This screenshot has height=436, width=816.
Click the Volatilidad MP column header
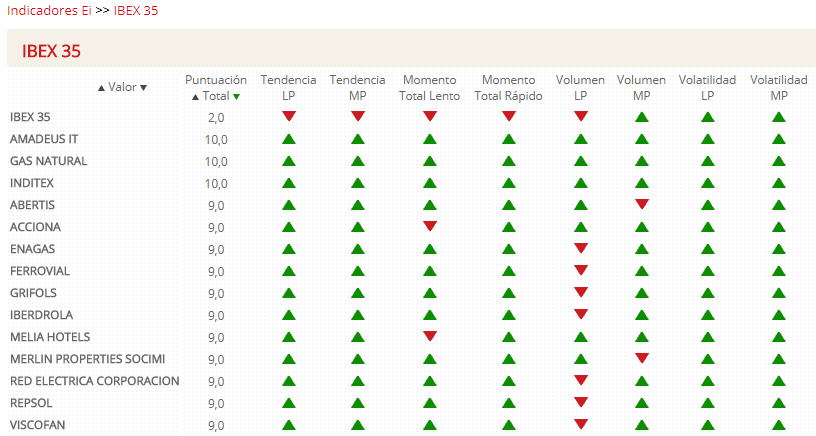coord(779,87)
